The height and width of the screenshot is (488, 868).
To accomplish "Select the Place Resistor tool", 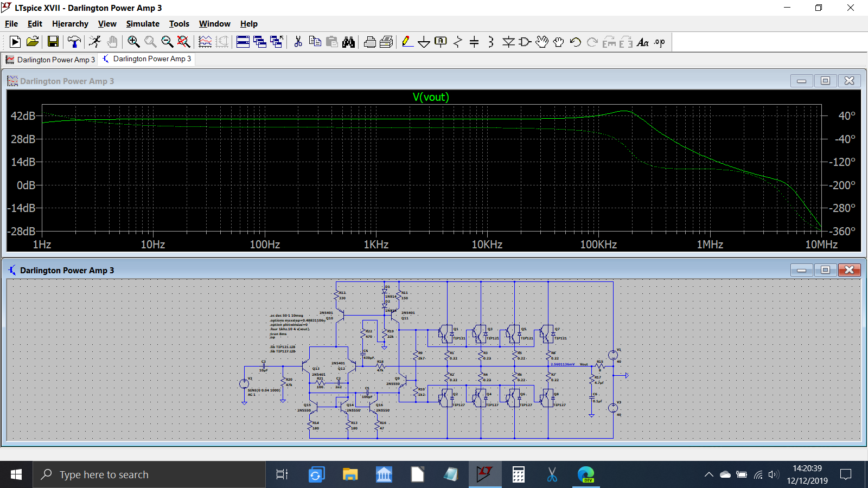I will coord(458,42).
